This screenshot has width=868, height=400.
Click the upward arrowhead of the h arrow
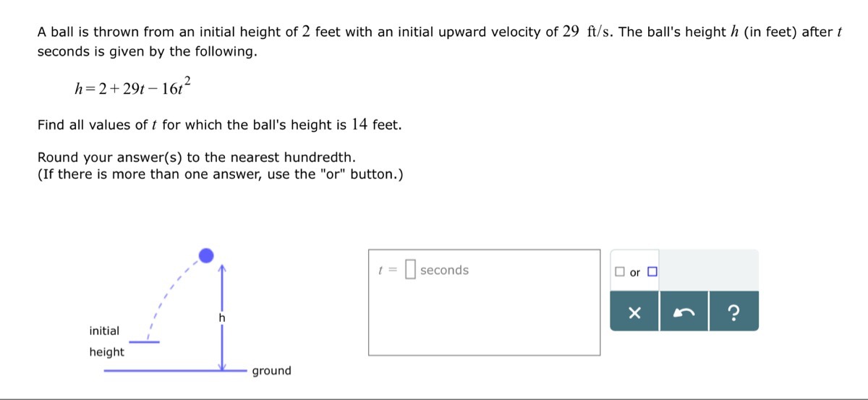coord(223,269)
